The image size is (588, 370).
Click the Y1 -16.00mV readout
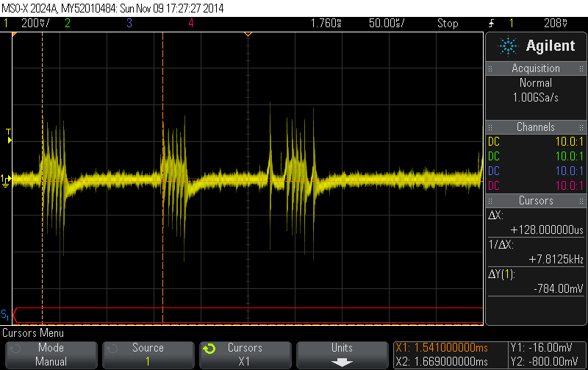(x=542, y=348)
